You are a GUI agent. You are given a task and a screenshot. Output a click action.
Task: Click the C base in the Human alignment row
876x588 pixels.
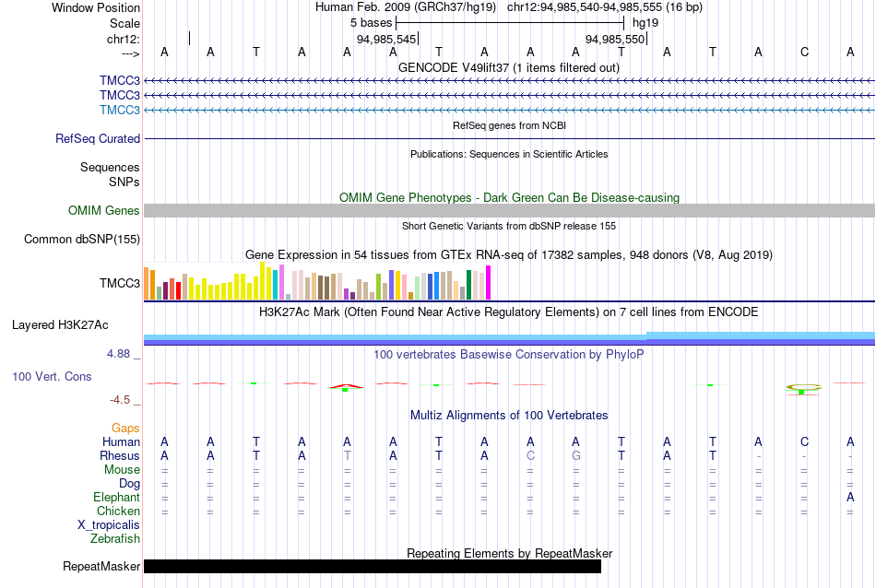coord(804,442)
